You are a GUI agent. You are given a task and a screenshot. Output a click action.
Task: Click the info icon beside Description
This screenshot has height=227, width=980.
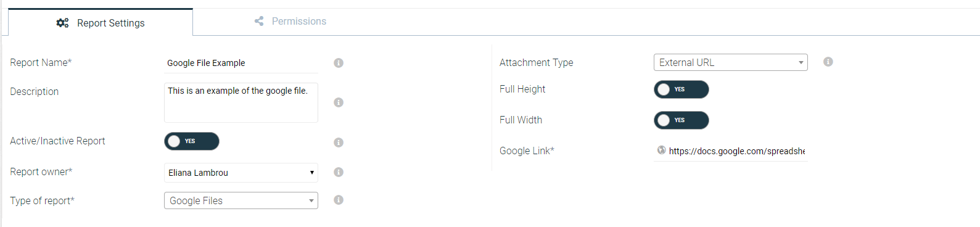point(339,102)
